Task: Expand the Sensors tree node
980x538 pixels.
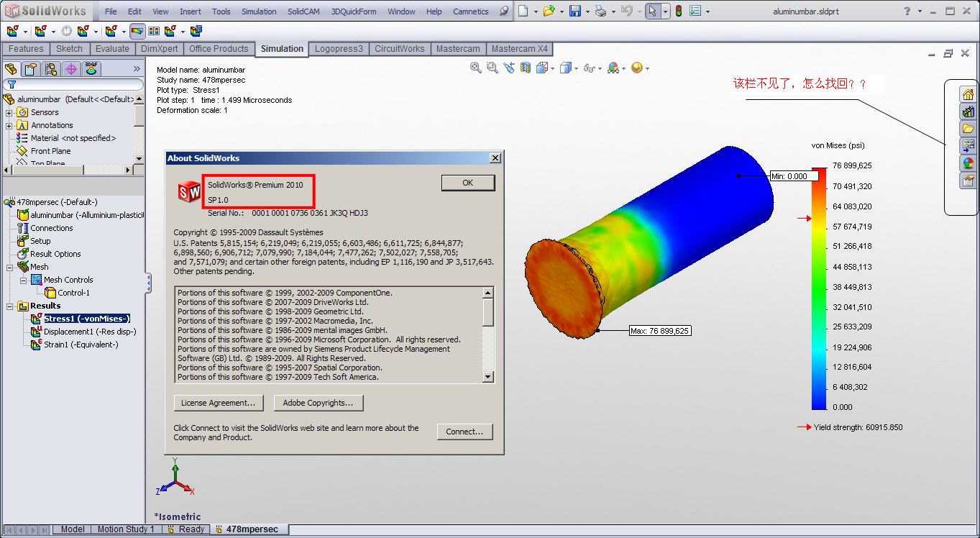Action: 9,112
